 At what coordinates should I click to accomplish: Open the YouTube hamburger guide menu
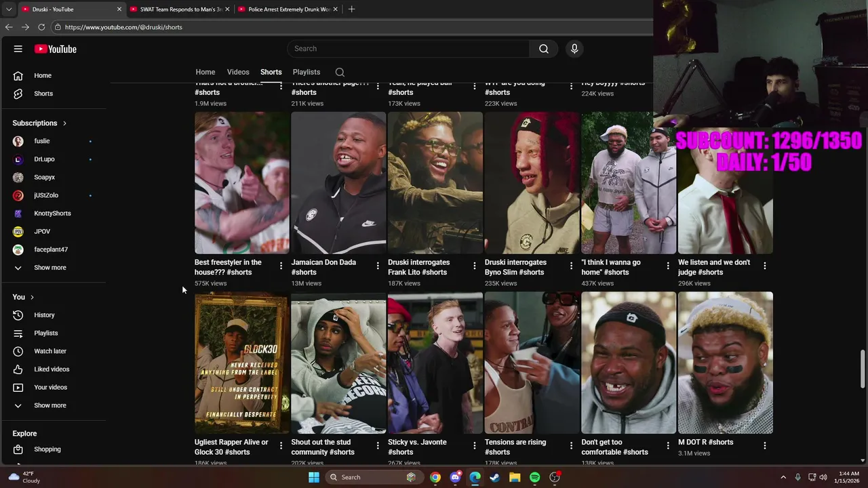click(x=18, y=49)
